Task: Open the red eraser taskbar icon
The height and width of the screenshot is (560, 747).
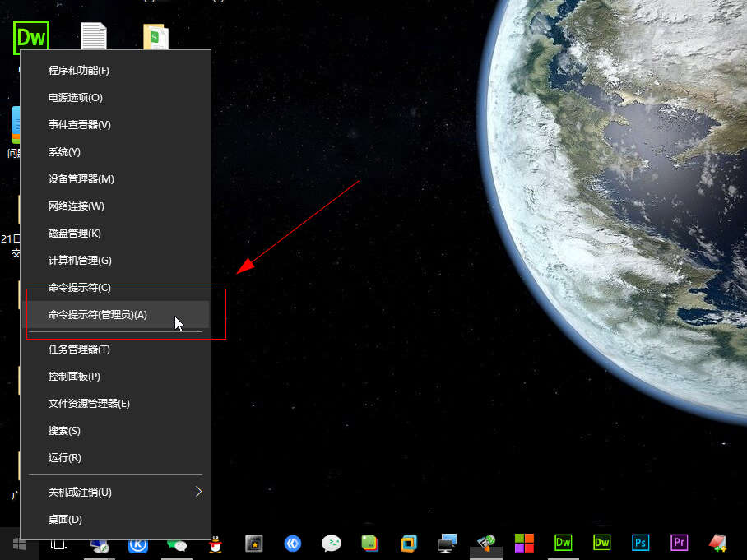Action: click(x=717, y=543)
